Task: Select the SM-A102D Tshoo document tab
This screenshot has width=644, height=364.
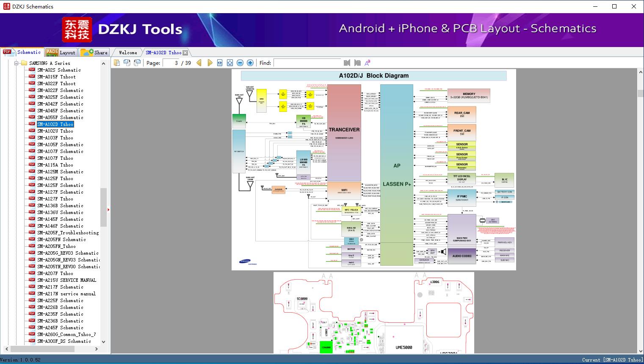Action: click(x=163, y=53)
